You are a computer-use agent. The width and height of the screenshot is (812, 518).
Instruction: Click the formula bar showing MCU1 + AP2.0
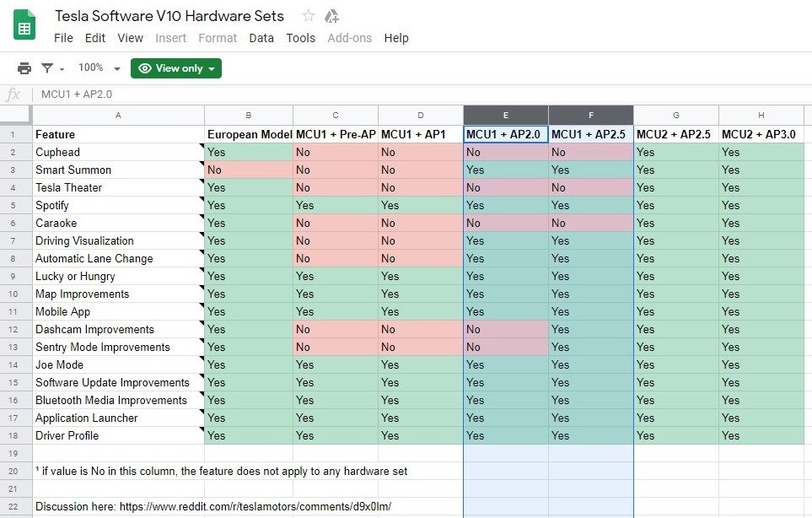click(422, 94)
